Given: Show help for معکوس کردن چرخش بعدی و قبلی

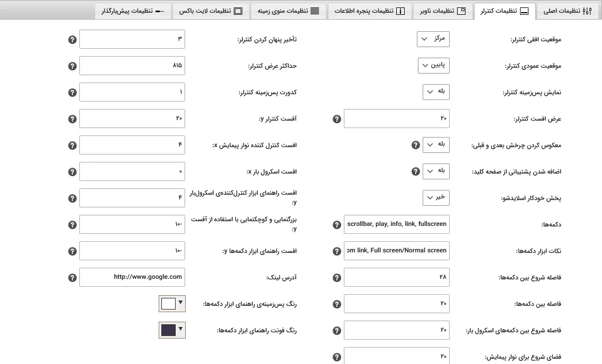Looking at the screenshot, I should pyautogui.click(x=415, y=145).
